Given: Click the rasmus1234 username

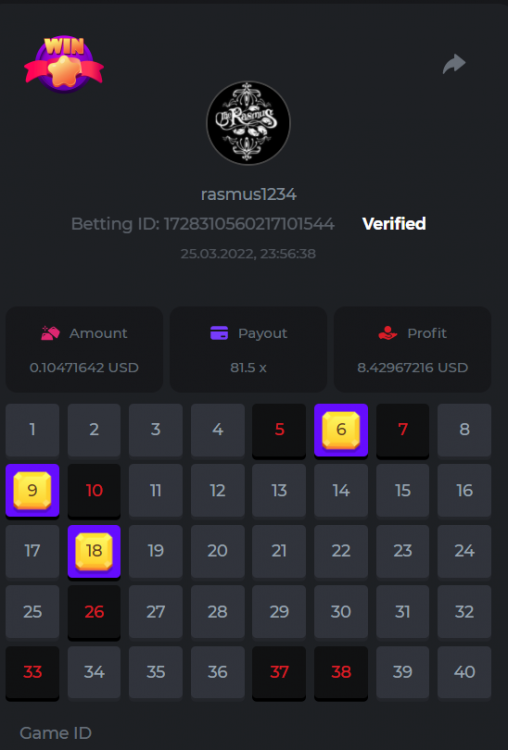Looking at the screenshot, I should pos(248,194).
